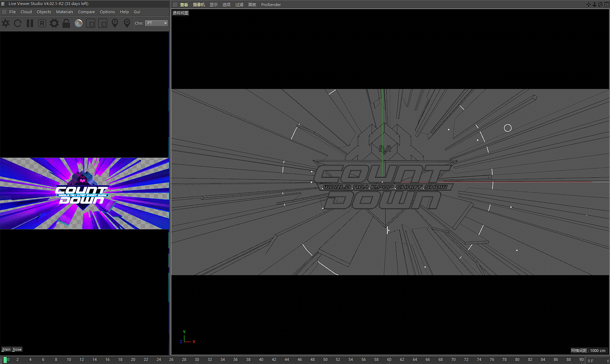
Task: Restart the render with the circular arrow icon
Action: [x=18, y=23]
